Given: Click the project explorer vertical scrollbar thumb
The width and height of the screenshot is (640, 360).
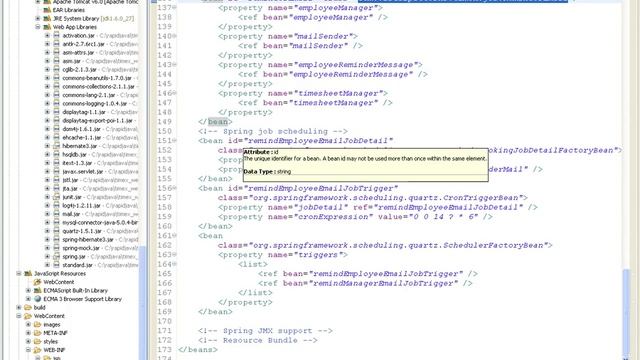Looking at the screenshot, I should pyautogui.click(x=142, y=302).
